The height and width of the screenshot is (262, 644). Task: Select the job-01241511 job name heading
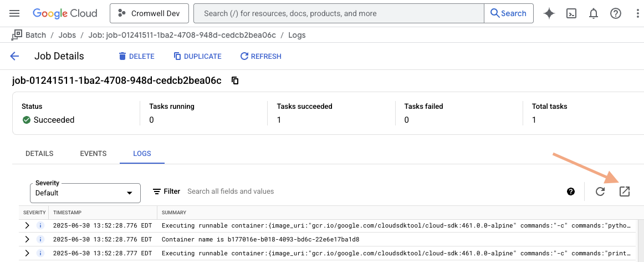117,80
